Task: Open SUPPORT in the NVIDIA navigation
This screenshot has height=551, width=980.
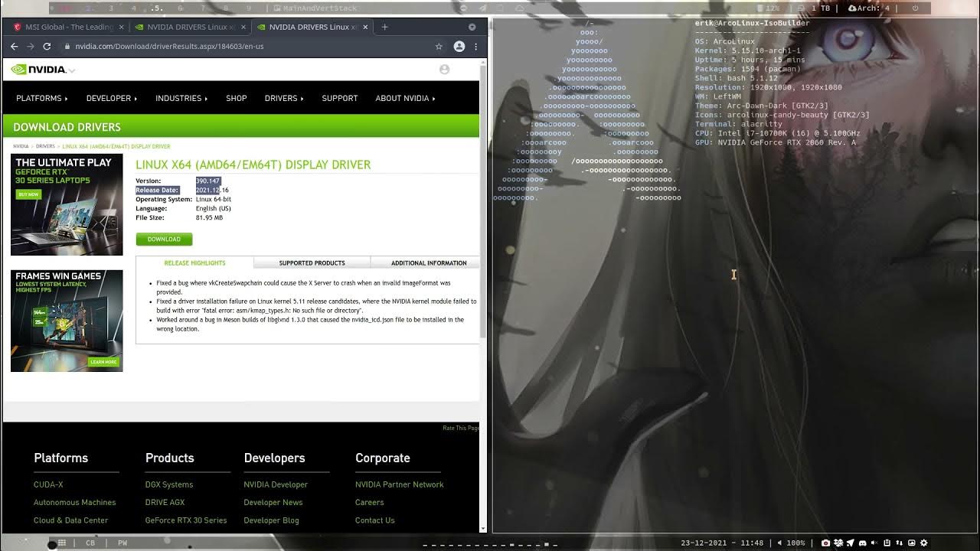Action: click(x=340, y=98)
